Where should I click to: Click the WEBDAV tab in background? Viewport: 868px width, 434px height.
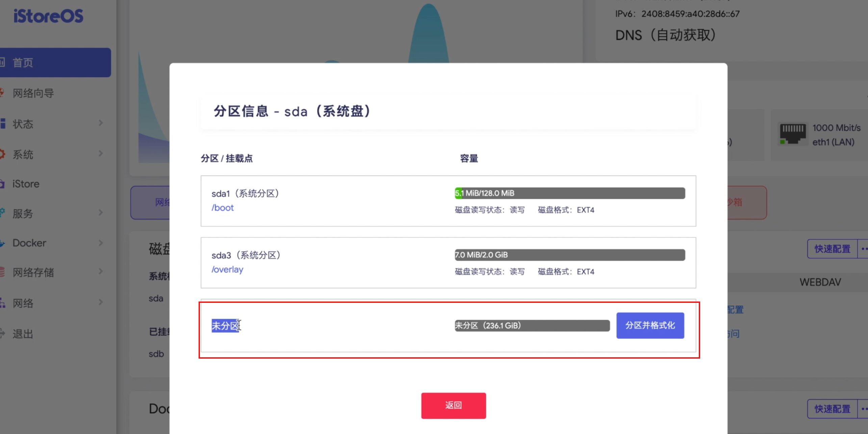pyautogui.click(x=820, y=282)
